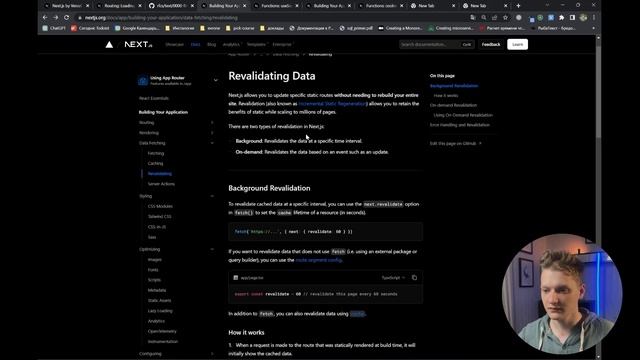Open the Lazy Loading sidebar page
The image size is (640, 360).
pos(160,311)
